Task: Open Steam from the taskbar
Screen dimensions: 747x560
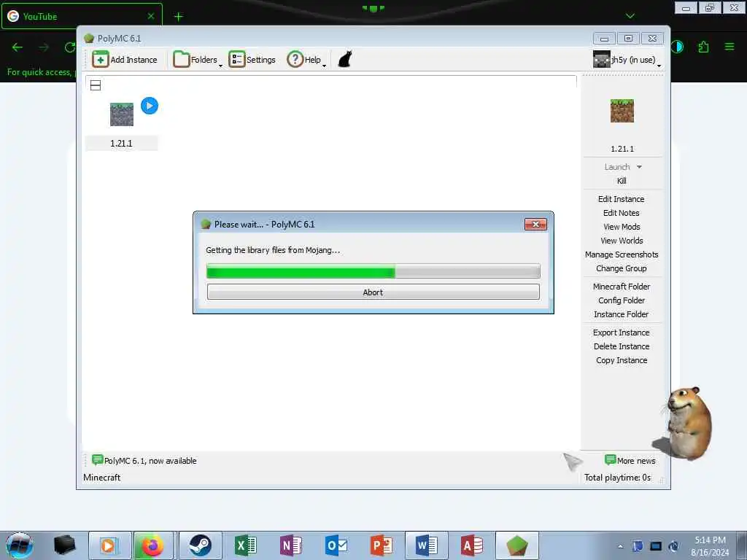Action: 200,545
